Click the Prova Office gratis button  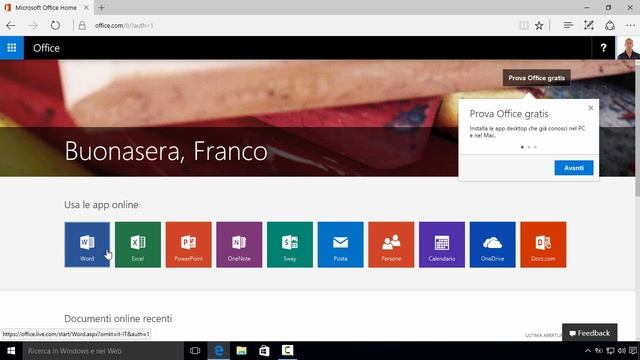[536, 78]
